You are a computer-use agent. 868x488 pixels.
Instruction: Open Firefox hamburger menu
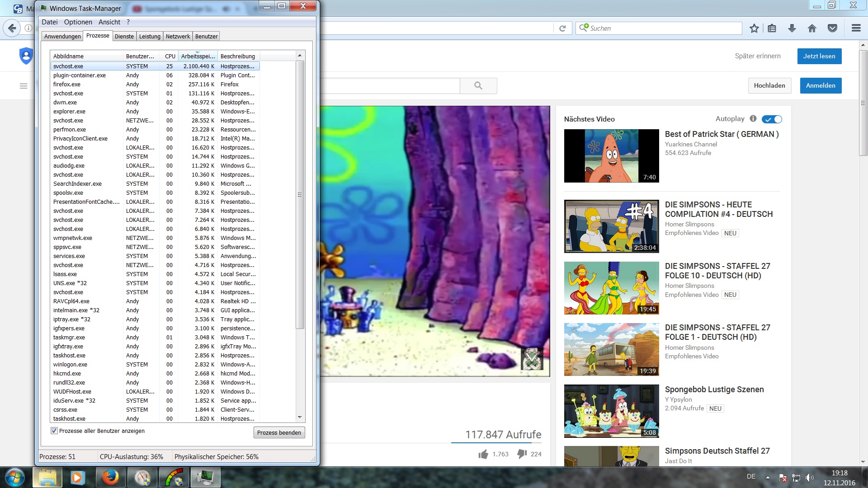click(856, 28)
